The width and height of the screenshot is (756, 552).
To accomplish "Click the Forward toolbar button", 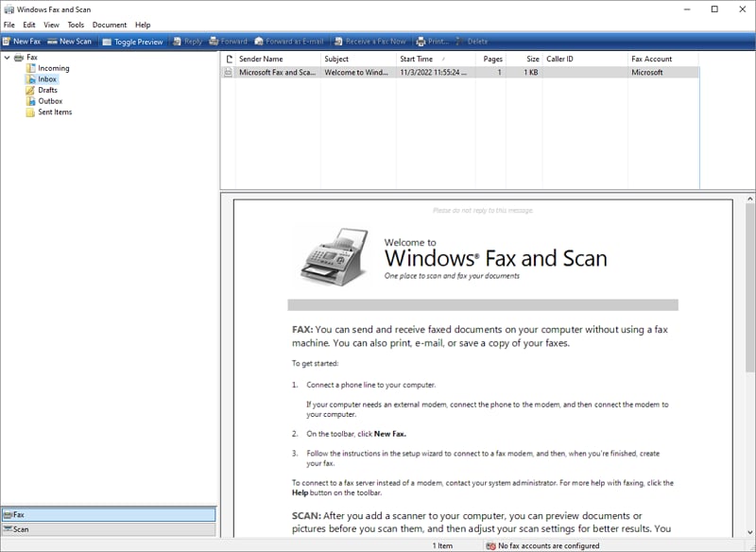I will tap(228, 42).
